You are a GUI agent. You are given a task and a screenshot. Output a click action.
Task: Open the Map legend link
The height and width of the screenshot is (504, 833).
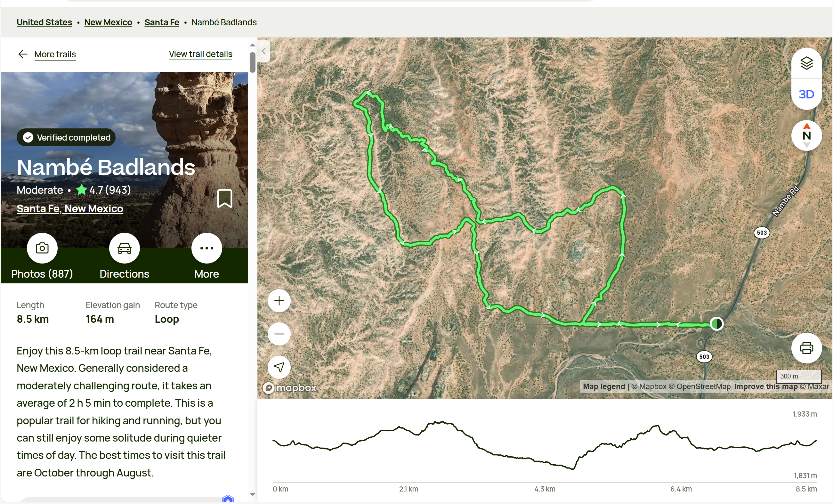tap(604, 386)
